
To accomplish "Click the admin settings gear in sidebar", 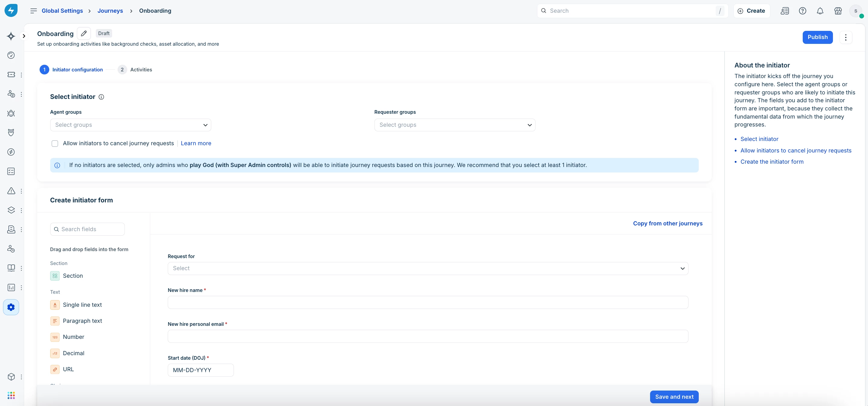I will (11, 307).
